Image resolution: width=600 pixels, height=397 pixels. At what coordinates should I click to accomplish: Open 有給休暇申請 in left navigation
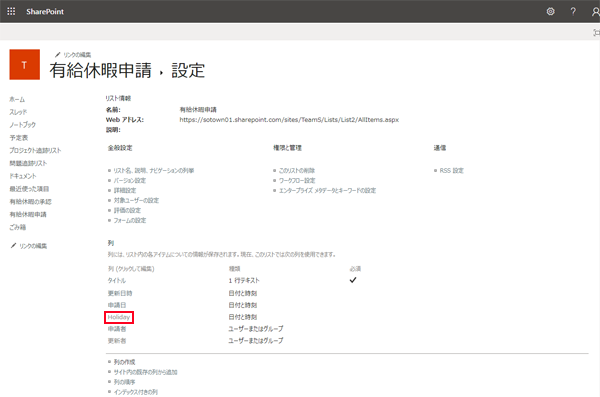(28, 214)
